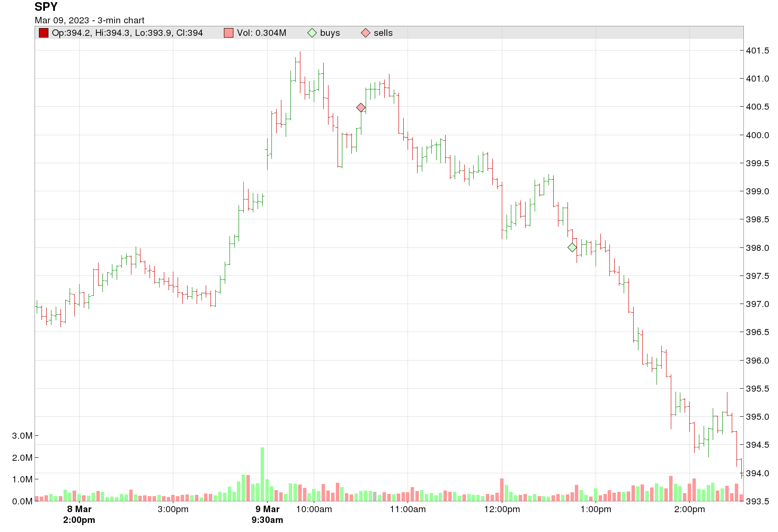Click the 10:00am time axis label
This screenshot has width=778, height=532.
[x=314, y=509]
